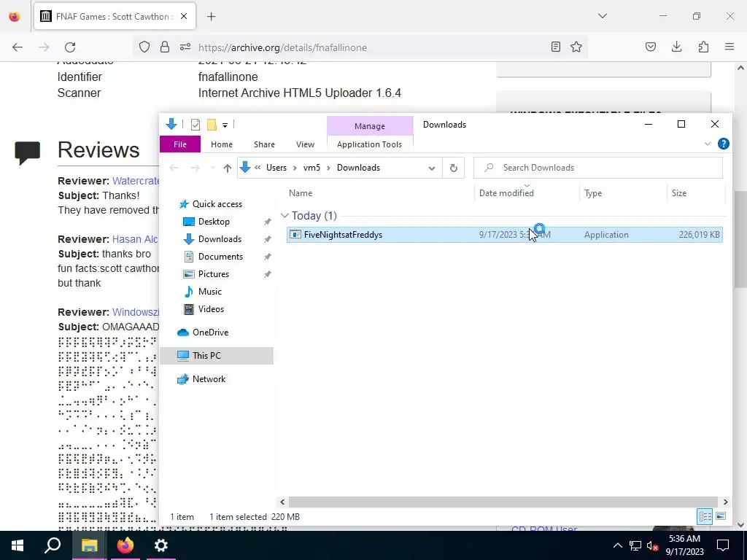This screenshot has height=560, width=747.
Task: Click the Explorer horizontal scrollbar
Action: pyautogui.click(x=503, y=502)
